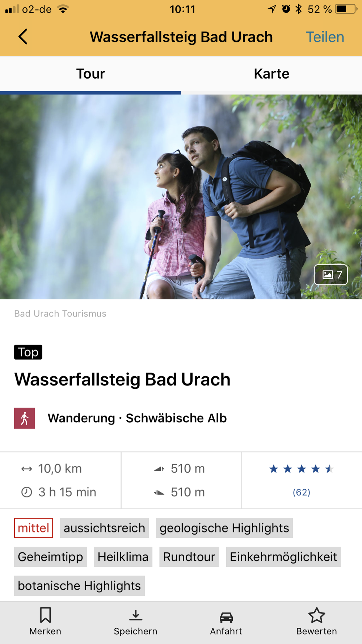362x644 pixels.
Task: Tap the aussichtsreich tag
Action: pos(104,528)
